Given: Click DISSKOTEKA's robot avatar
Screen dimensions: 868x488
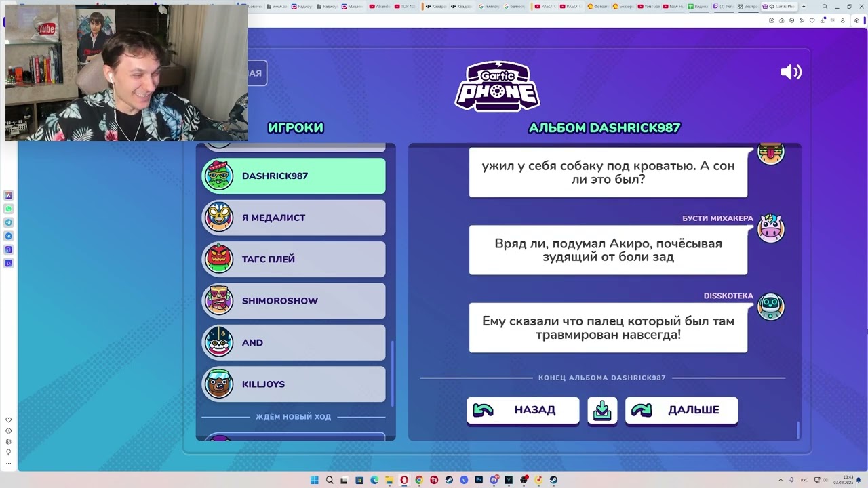Looking at the screenshot, I should pyautogui.click(x=770, y=306).
